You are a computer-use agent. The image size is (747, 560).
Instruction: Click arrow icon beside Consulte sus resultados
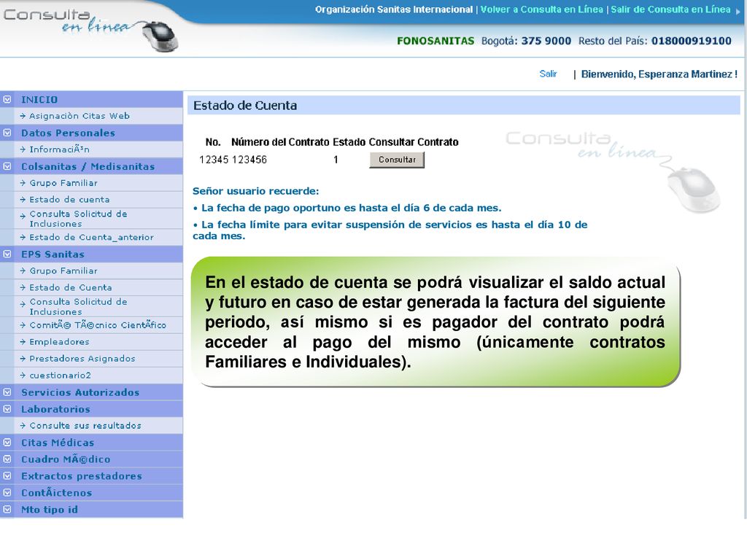click(x=23, y=426)
